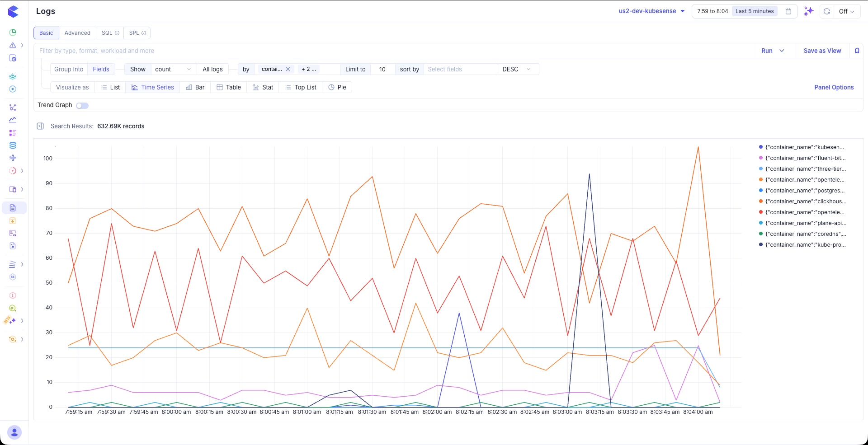
Task: Open the auto-refresh Off dropdown
Action: tap(846, 11)
